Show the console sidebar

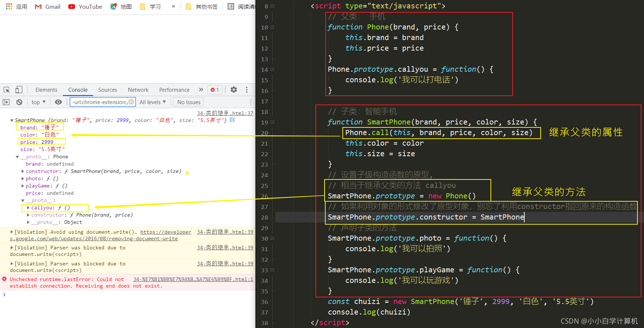(6, 102)
